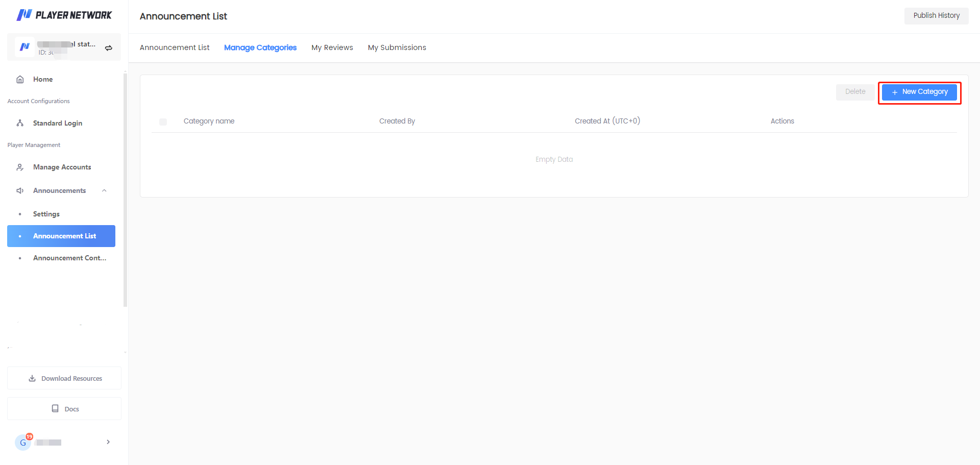Click the Announcements megaphone icon
Viewport: 980px width, 465px height.
pyautogui.click(x=20, y=191)
